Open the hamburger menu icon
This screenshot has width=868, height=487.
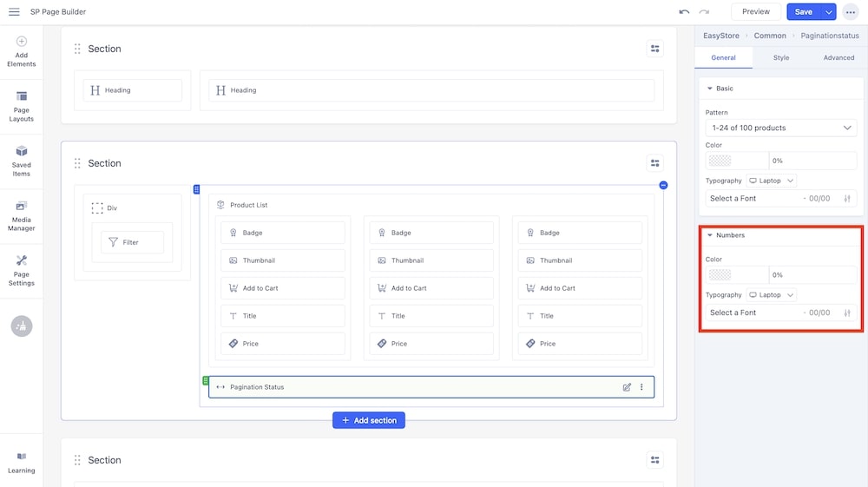click(14, 12)
